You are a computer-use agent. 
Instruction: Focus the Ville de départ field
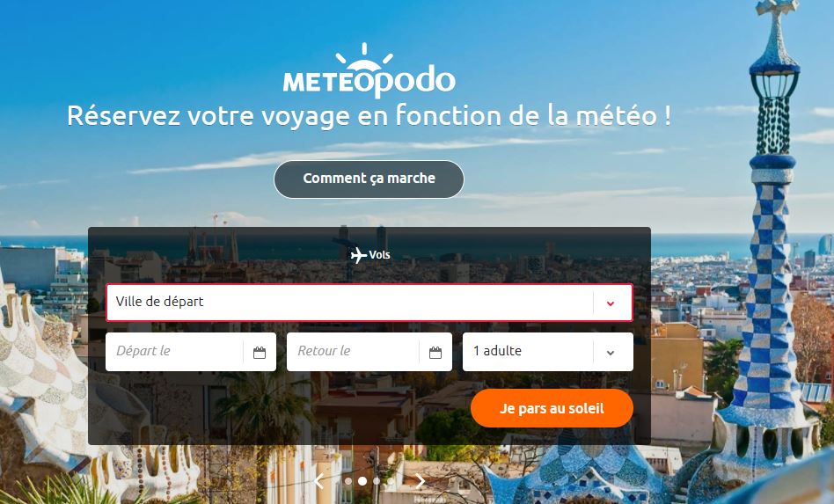[x=369, y=303]
